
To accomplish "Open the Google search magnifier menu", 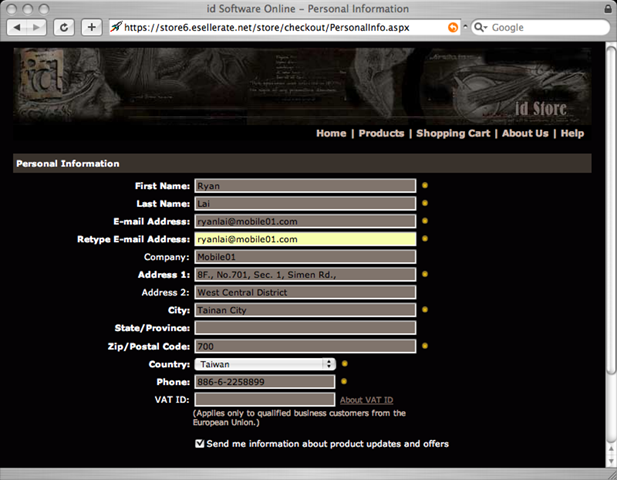I will coord(480,27).
